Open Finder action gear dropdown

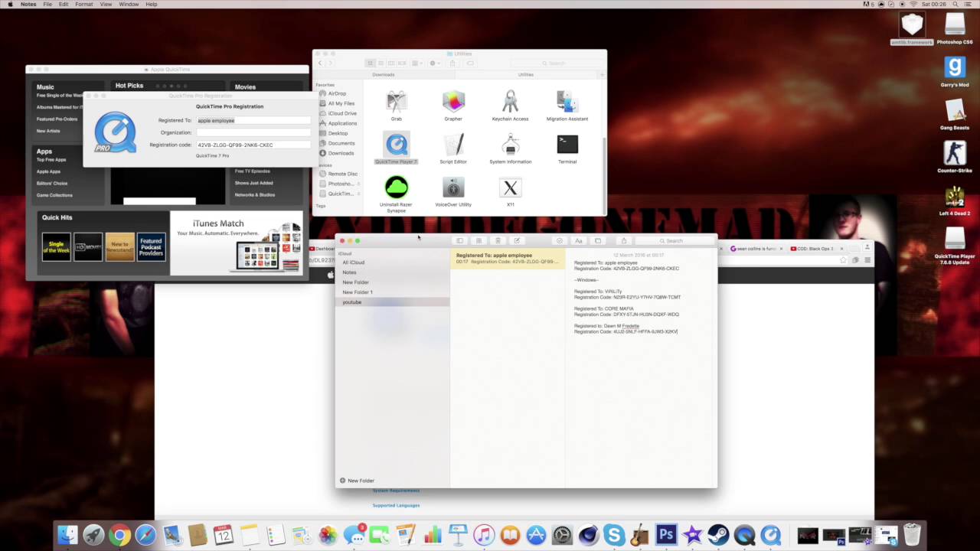coord(435,63)
